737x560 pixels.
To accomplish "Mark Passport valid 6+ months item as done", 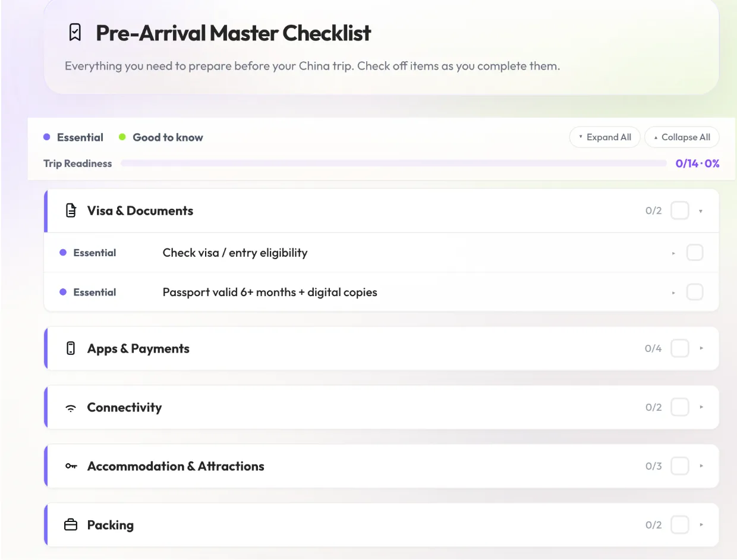I will pyautogui.click(x=695, y=292).
